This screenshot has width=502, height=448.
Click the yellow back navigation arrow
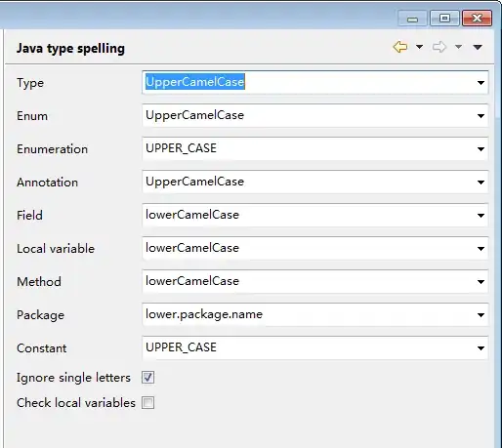pos(400,47)
